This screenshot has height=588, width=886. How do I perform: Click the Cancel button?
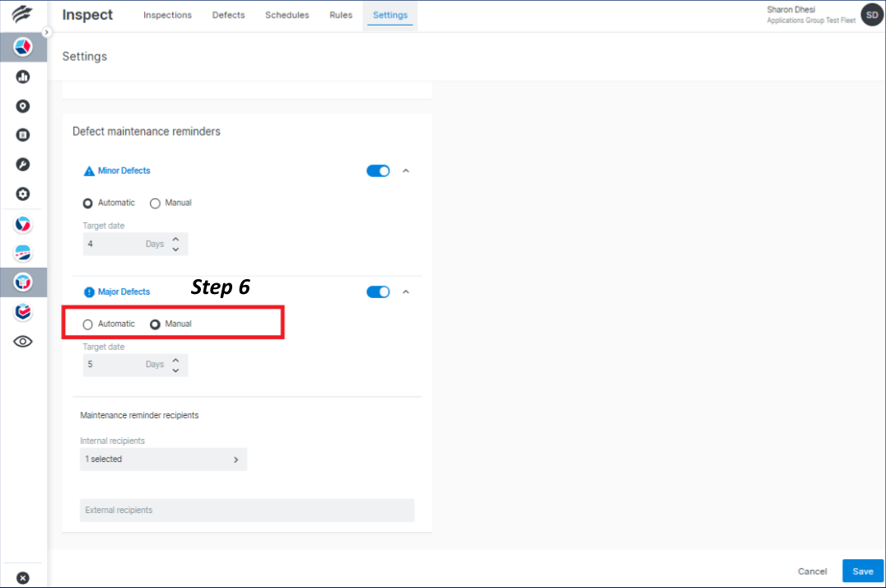click(812, 571)
